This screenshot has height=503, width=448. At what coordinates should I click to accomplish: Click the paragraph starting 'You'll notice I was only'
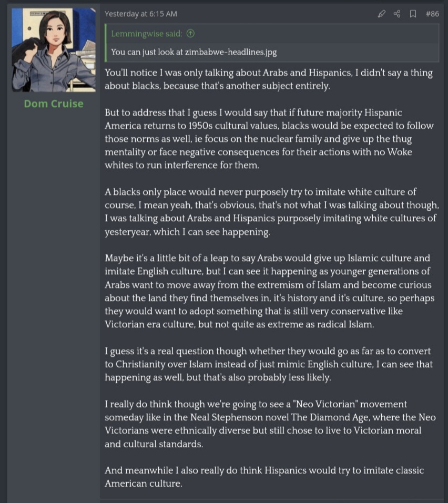268,79
